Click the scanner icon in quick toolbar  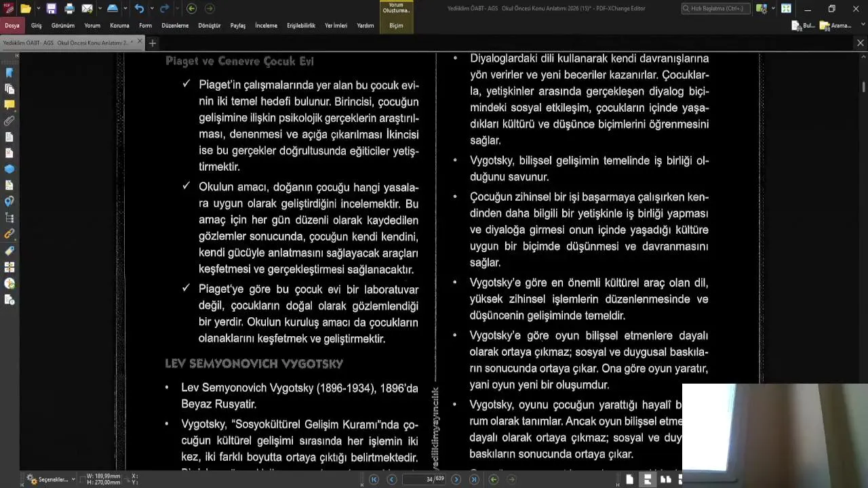pos(113,9)
